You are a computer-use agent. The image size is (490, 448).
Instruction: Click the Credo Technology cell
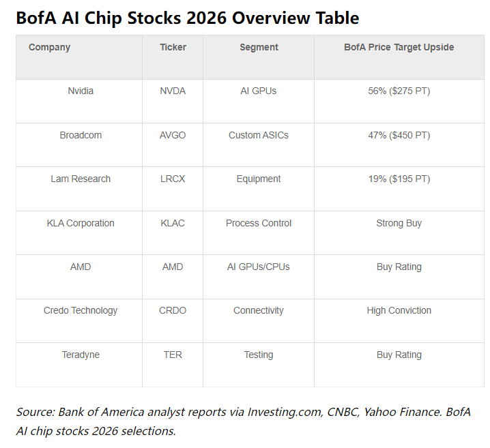tap(81, 310)
